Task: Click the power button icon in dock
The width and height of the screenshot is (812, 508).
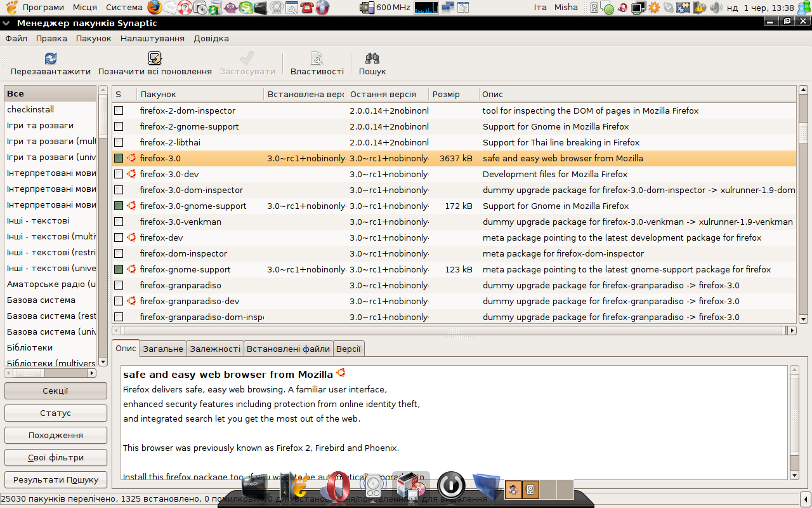Action: click(x=451, y=486)
